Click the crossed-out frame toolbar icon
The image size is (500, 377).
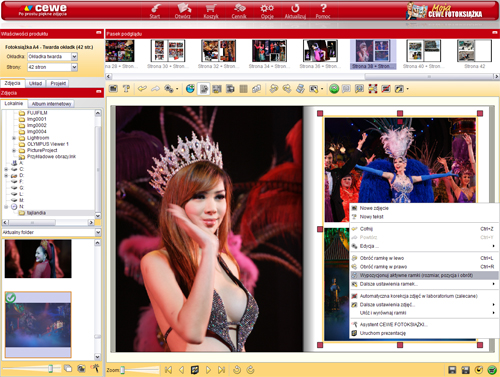(386, 89)
